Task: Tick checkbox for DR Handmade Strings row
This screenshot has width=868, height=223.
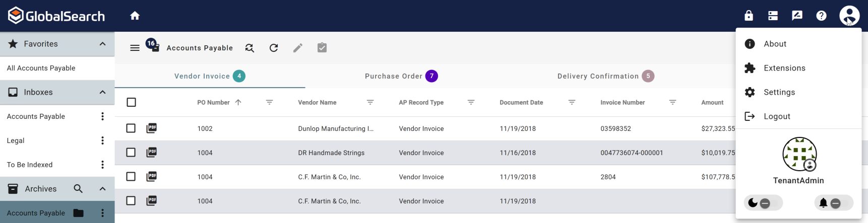Action: pyautogui.click(x=131, y=153)
